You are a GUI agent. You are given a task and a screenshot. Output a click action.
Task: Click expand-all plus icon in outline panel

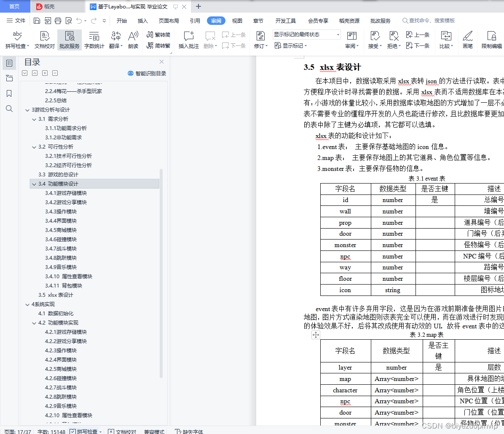coord(45,73)
